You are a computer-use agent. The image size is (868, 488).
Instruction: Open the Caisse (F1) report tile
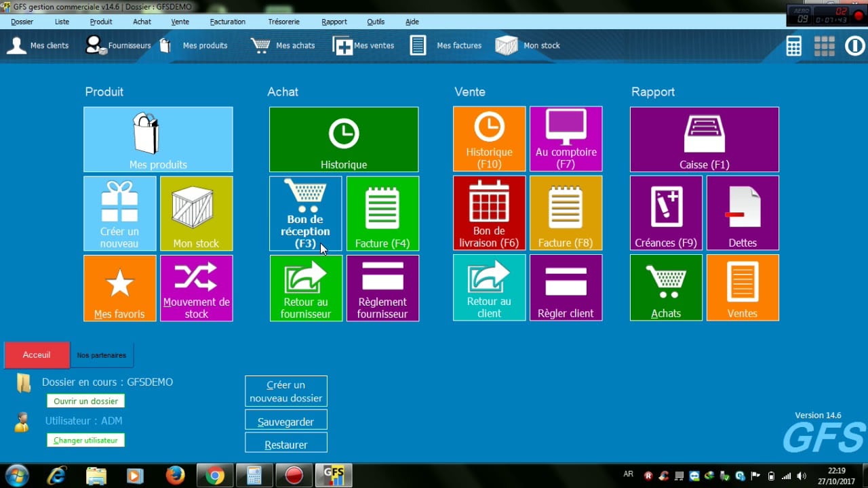click(x=704, y=139)
